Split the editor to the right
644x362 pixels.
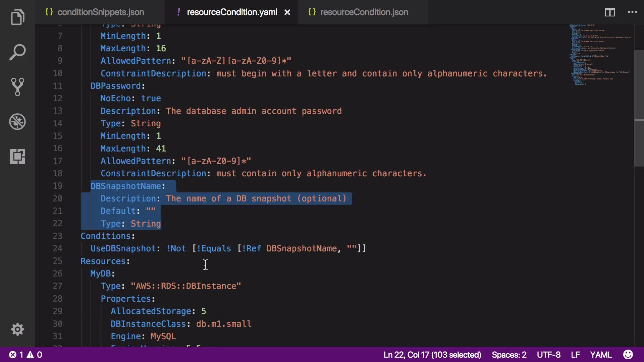coord(610,12)
